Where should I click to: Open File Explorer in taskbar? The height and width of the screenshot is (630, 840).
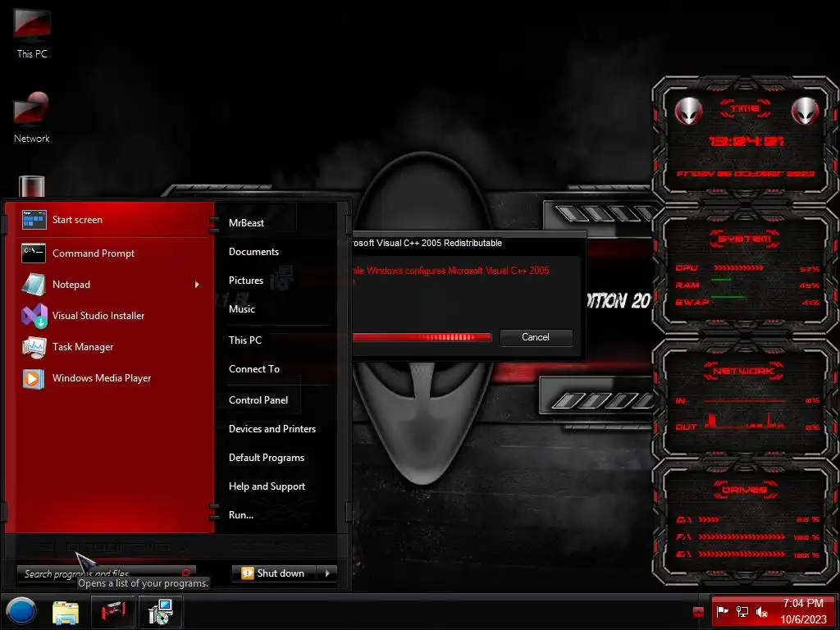point(66,612)
